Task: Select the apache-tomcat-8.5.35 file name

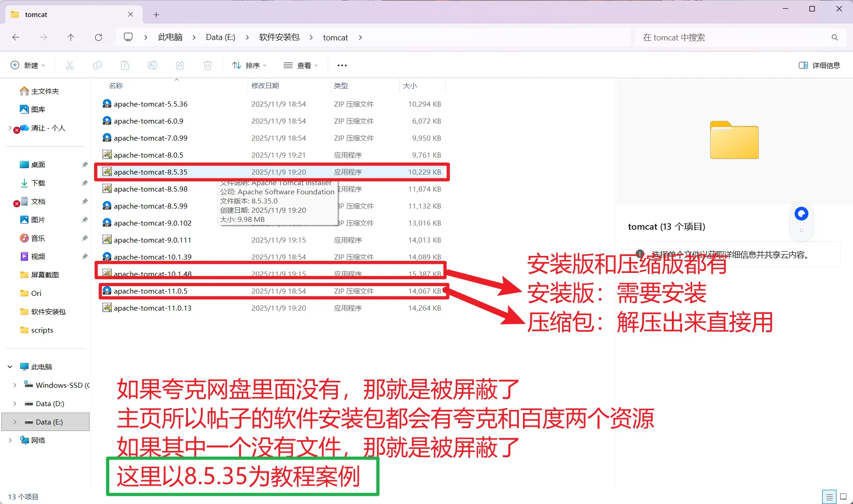Action: [x=151, y=172]
